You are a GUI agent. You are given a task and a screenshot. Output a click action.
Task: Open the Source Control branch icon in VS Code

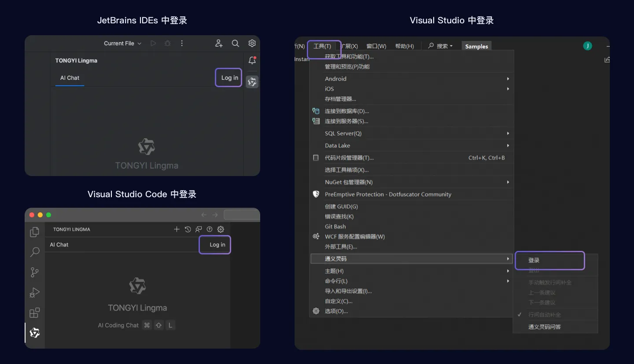(34, 272)
